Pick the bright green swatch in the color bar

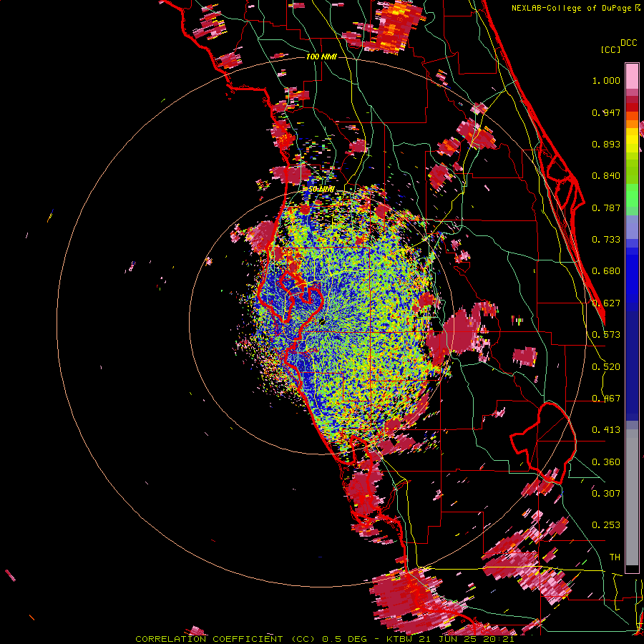[632, 195]
